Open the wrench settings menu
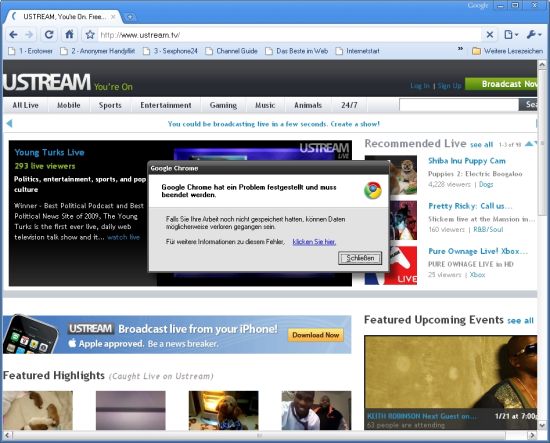 point(534,34)
